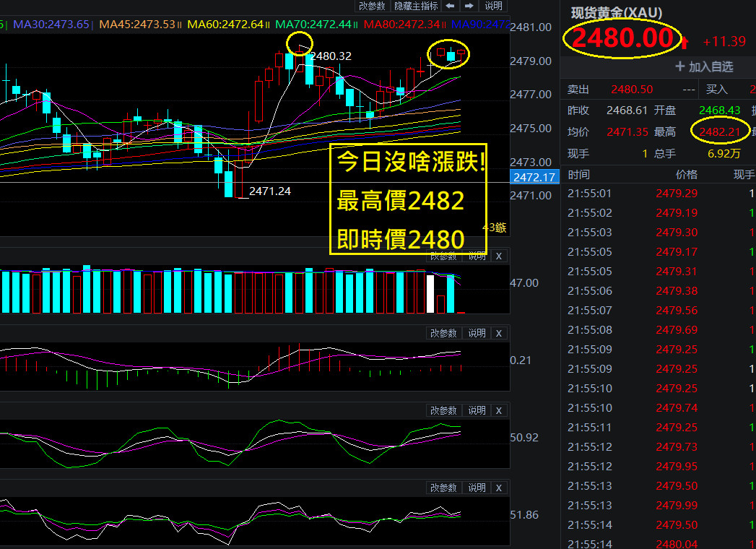
Task: Click the 2472.17 price marker on axis
Action: 534,177
